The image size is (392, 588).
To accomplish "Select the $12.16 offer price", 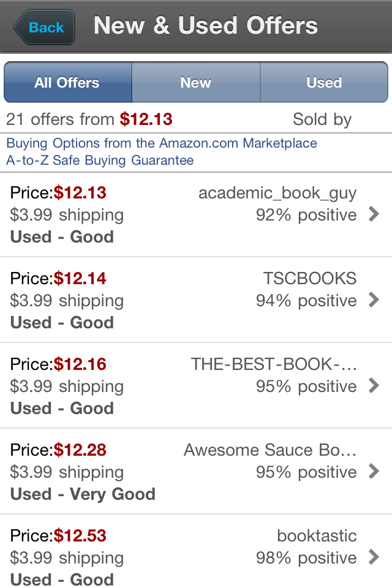I will point(80,364).
